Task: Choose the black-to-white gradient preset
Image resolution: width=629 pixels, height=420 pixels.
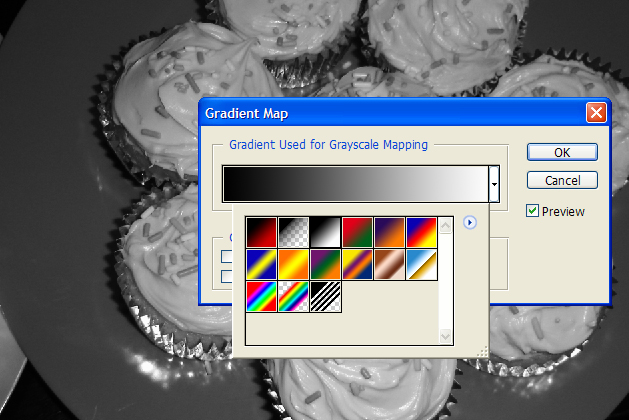Action: [326, 232]
